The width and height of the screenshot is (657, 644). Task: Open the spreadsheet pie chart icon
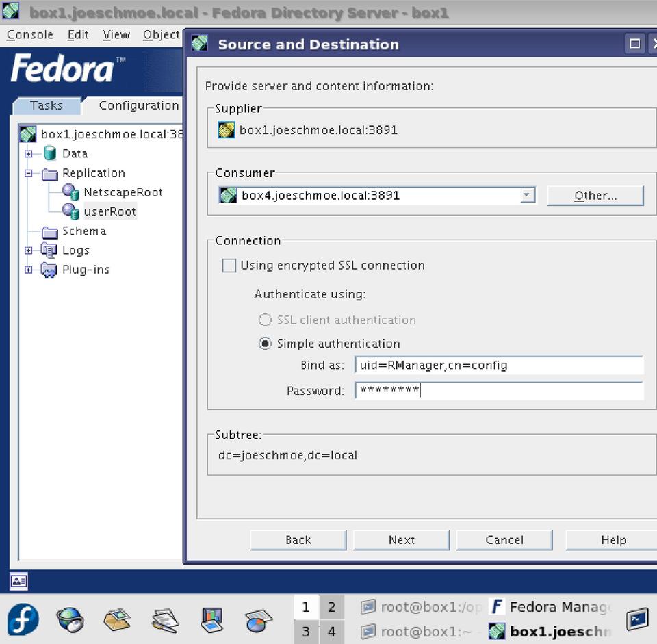(x=259, y=620)
